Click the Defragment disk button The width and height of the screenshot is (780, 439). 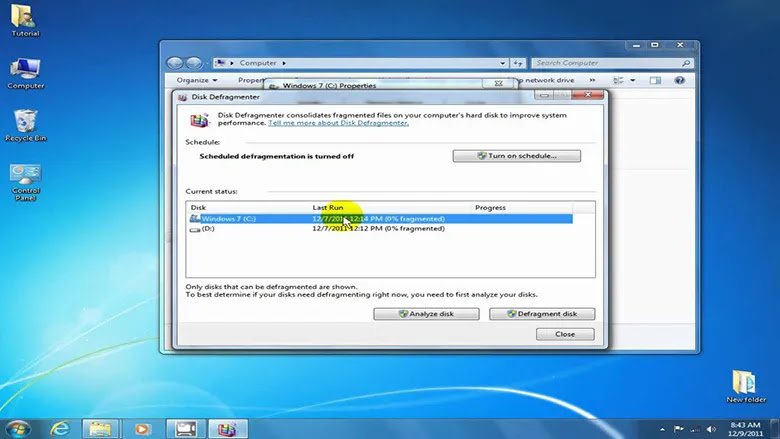[542, 314]
